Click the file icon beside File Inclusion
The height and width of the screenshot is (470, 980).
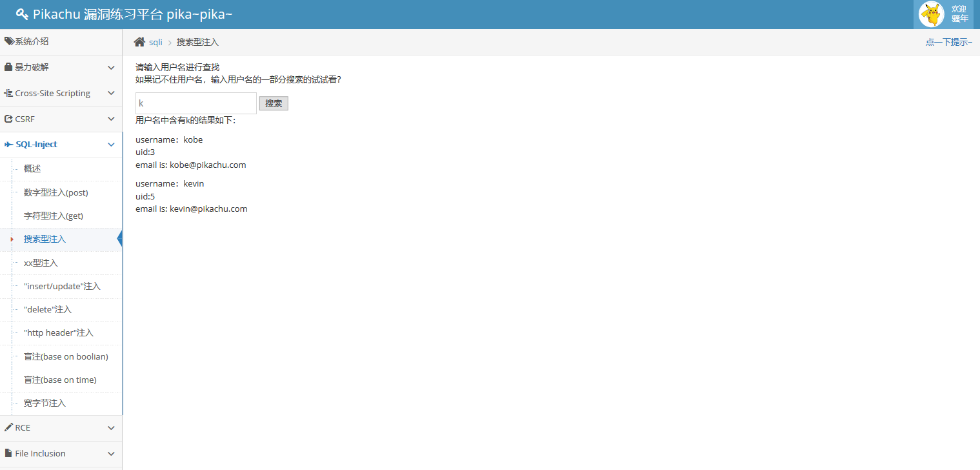click(x=8, y=453)
